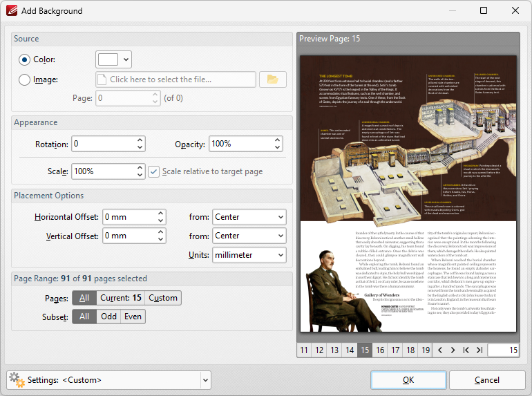Open Units millimeter dropdown
Viewport: 532px width, 396px height.
pos(249,255)
